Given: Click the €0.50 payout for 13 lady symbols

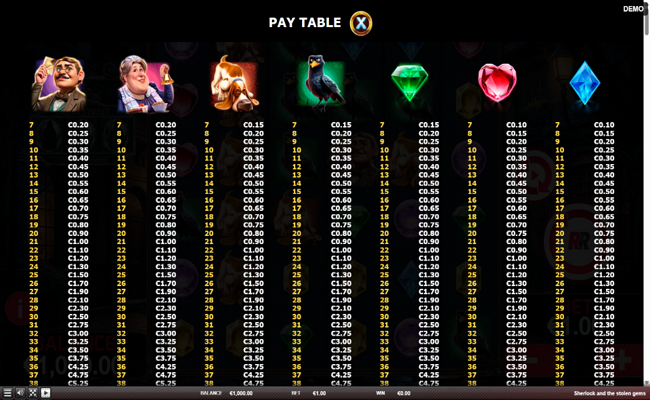Looking at the screenshot, I should tap(166, 175).
